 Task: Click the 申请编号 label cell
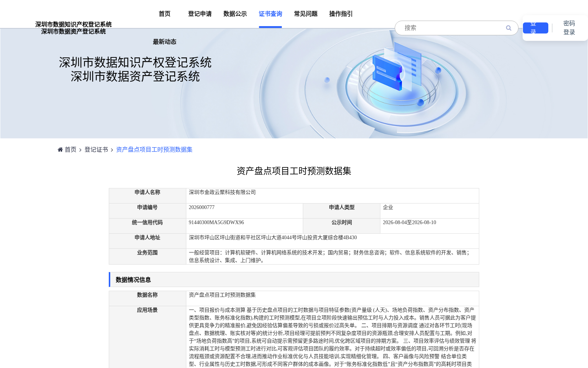point(147,211)
